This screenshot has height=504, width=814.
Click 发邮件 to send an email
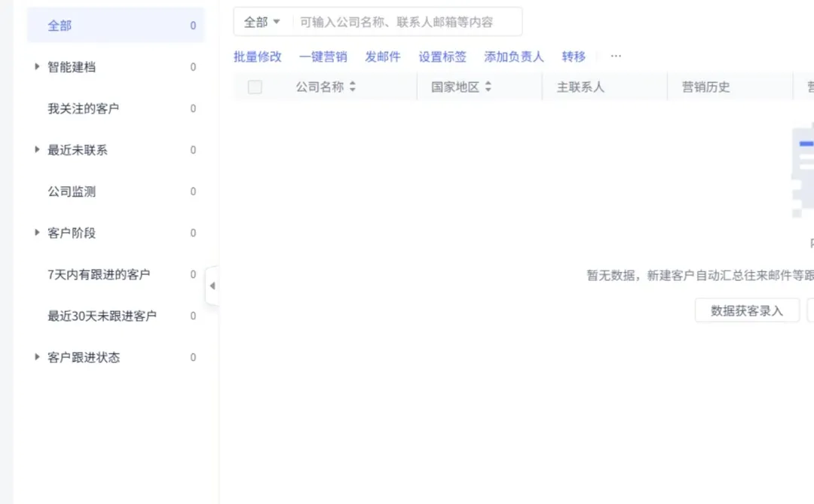(382, 56)
